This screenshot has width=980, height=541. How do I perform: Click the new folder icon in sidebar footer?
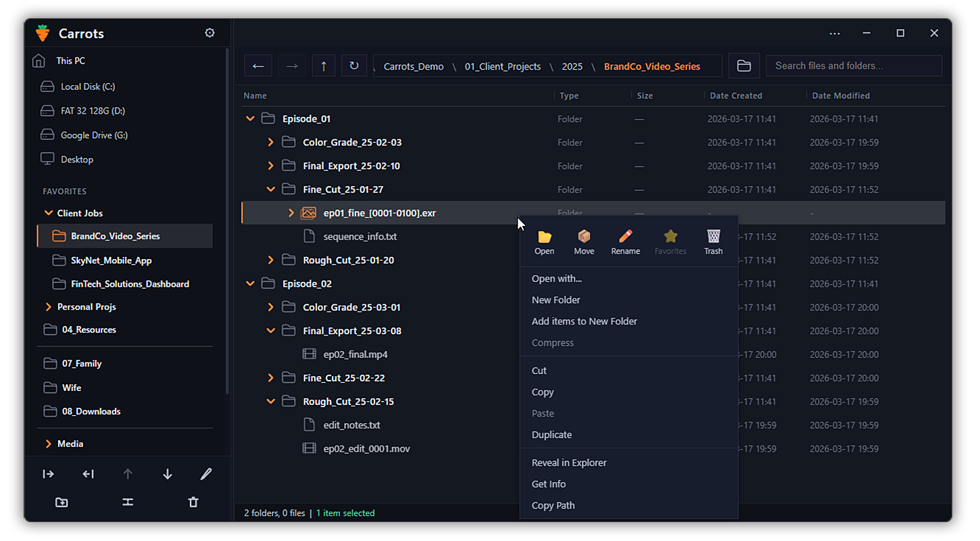[x=62, y=502]
